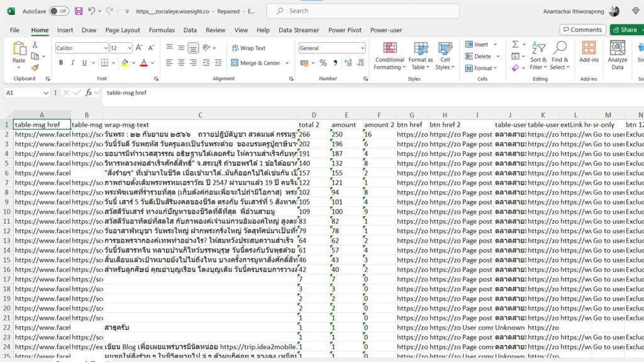Apply Italic formatting
This screenshot has width=644, height=362.
pos(73,63)
